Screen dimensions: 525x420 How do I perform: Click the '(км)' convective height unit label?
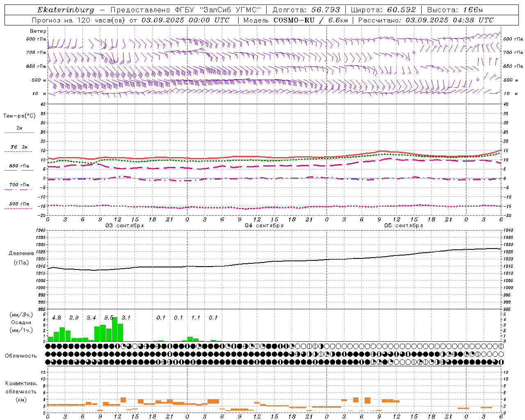[x=21, y=399]
